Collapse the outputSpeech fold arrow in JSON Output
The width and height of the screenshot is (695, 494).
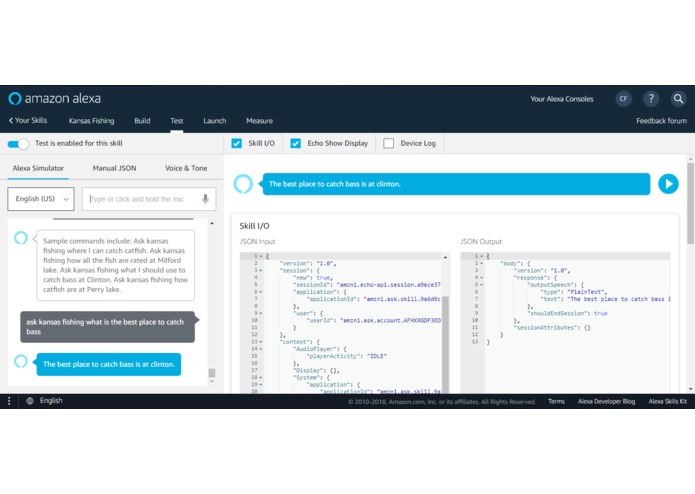pos(481,284)
